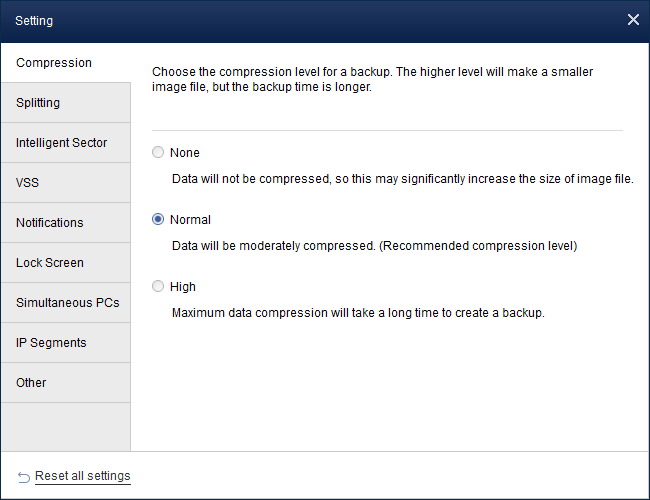
Task: Click the 'Data will not be compressed' description
Action: tap(402, 179)
